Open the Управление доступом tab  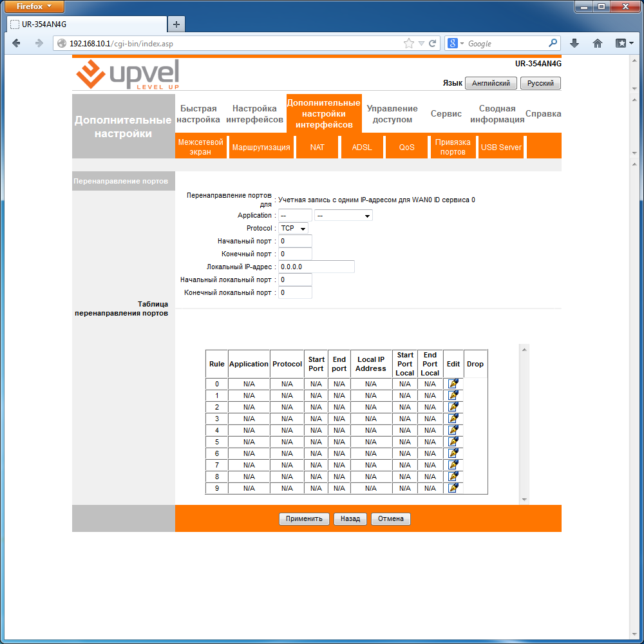[392, 114]
